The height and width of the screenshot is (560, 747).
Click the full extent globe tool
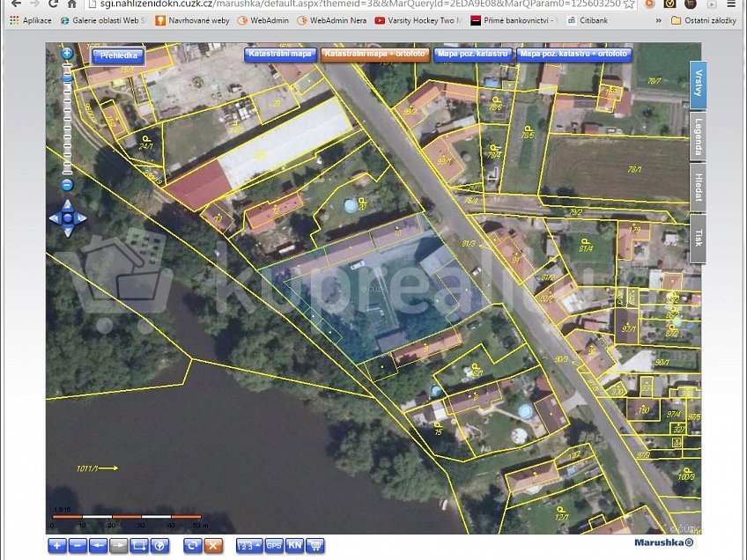coord(159,546)
